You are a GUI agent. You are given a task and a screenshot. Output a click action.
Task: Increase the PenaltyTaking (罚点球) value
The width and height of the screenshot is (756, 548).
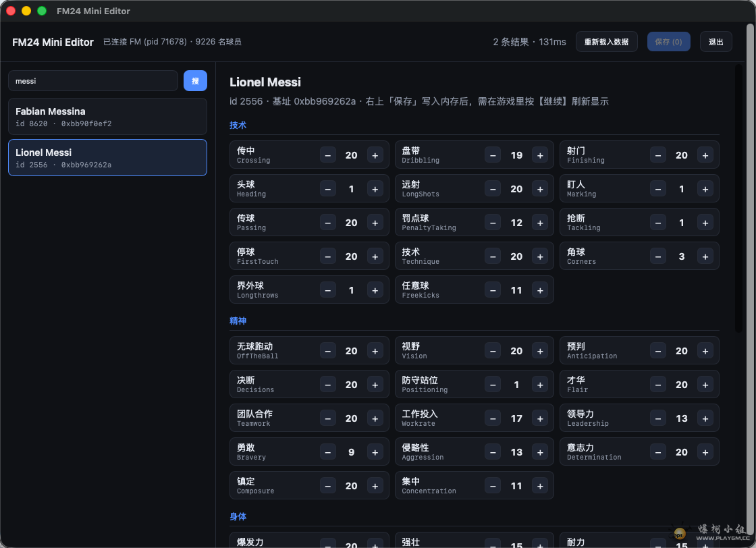pos(540,223)
